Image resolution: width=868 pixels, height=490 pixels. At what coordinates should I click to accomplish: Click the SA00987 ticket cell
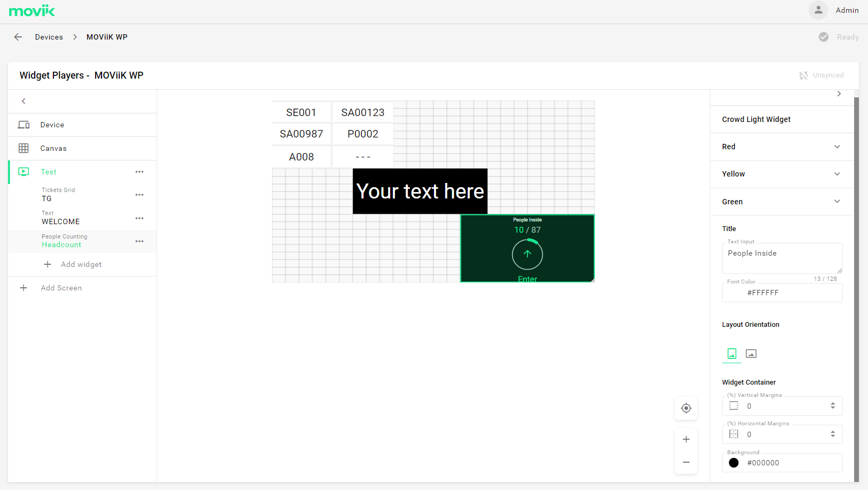[x=301, y=134]
